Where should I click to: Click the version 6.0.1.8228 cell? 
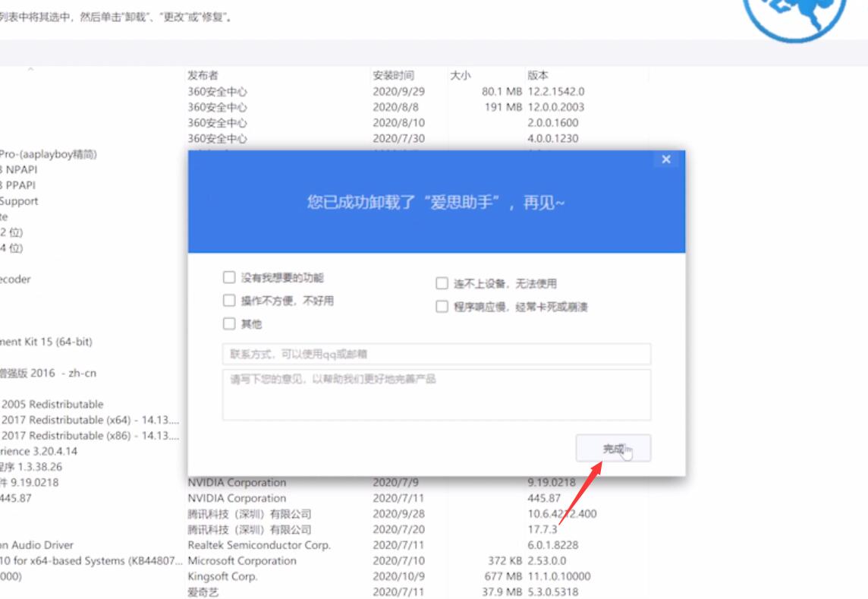click(552, 545)
